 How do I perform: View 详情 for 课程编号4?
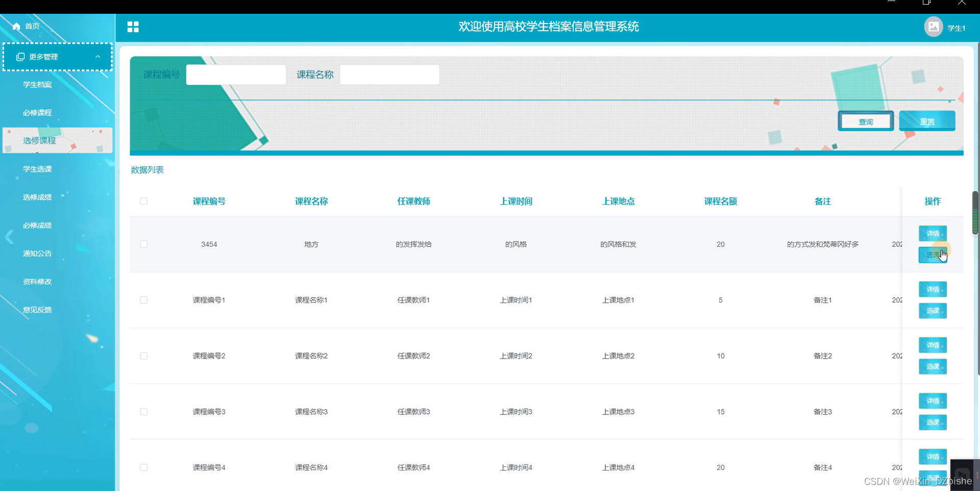pyautogui.click(x=933, y=457)
